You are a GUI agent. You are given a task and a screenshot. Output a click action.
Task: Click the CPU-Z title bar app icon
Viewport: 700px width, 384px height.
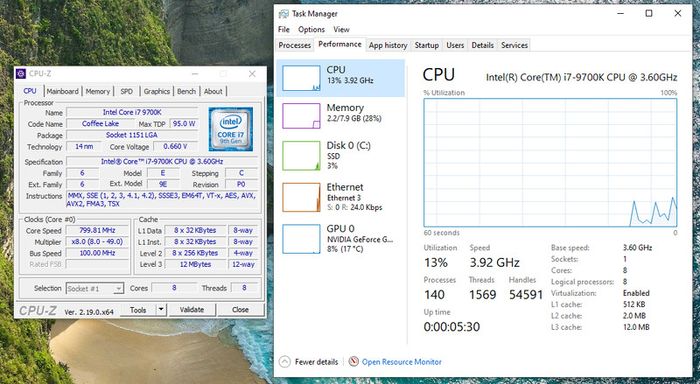click(21, 74)
